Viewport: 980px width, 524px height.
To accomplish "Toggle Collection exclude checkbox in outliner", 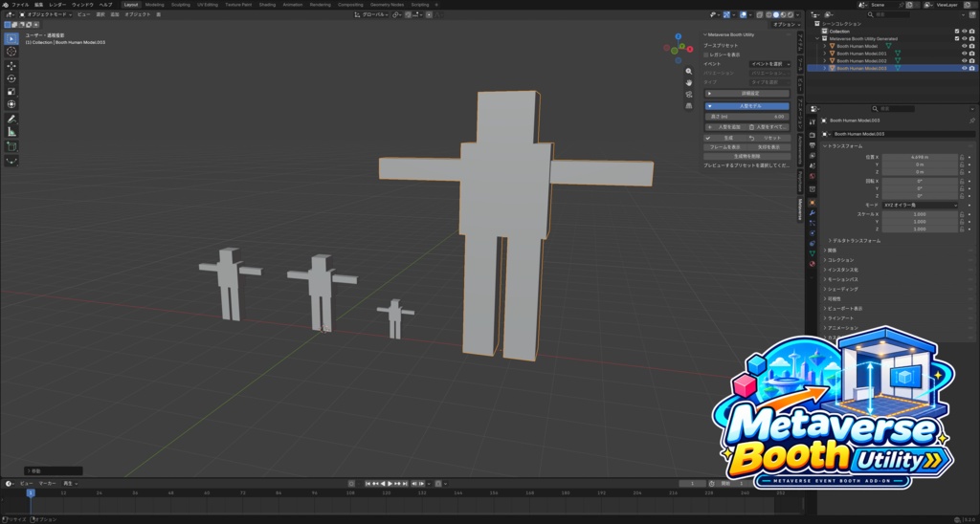I will tap(957, 32).
